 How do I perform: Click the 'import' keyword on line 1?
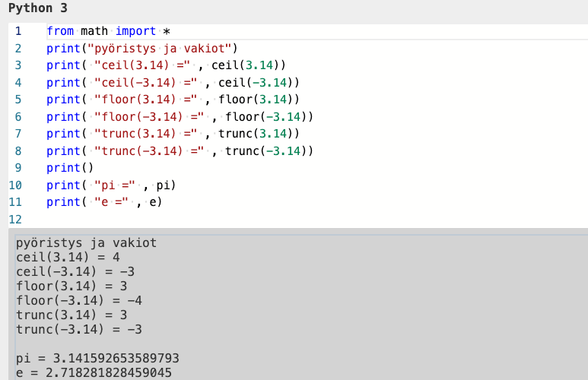click(135, 32)
